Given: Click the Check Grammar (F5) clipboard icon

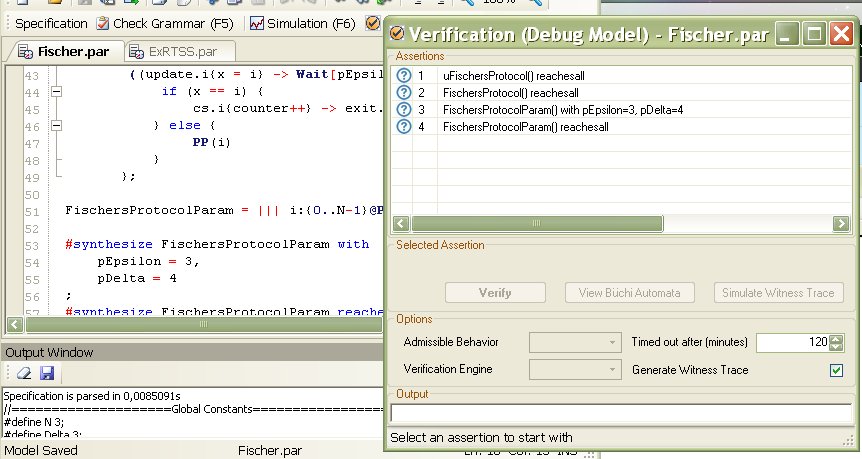Looking at the screenshot, I should (x=102, y=24).
